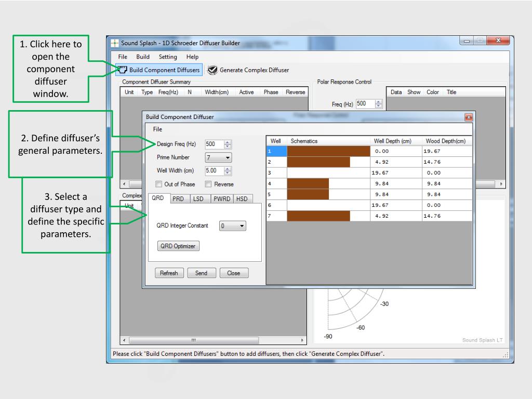The width and height of the screenshot is (532, 399).
Task: Increase Well Width with the up arrow
Action: pyautogui.click(x=228, y=169)
